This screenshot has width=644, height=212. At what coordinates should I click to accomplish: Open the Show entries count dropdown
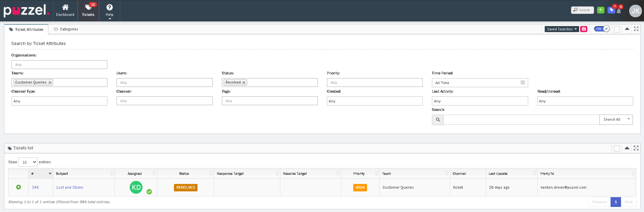coord(28,162)
